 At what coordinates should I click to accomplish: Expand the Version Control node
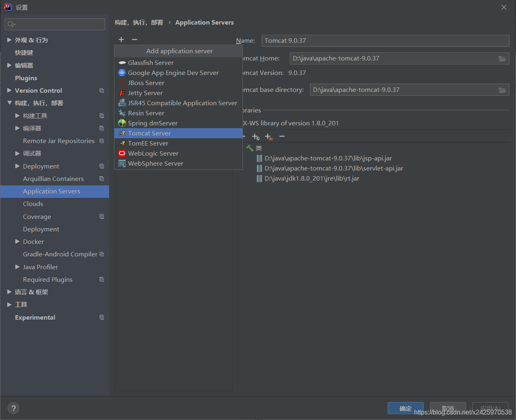9,90
